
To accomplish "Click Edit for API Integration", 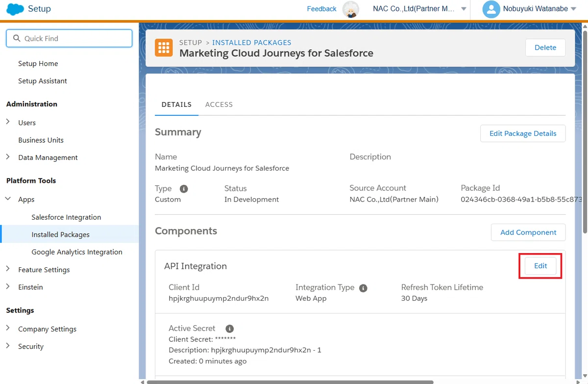I will point(540,266).
